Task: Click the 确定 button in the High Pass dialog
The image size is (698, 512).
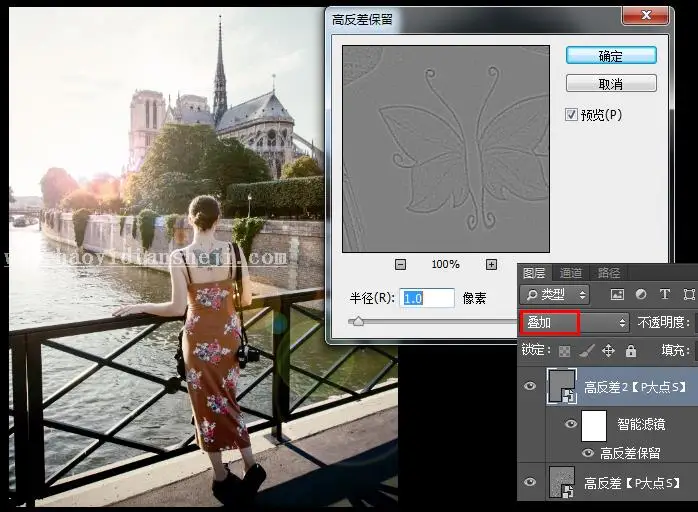Action: [x=611, y=56]
